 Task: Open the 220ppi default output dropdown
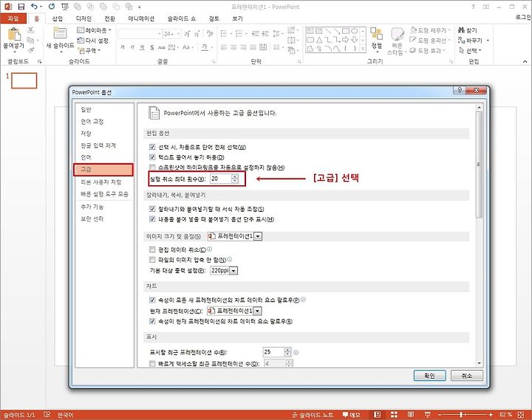pos(233,270)
